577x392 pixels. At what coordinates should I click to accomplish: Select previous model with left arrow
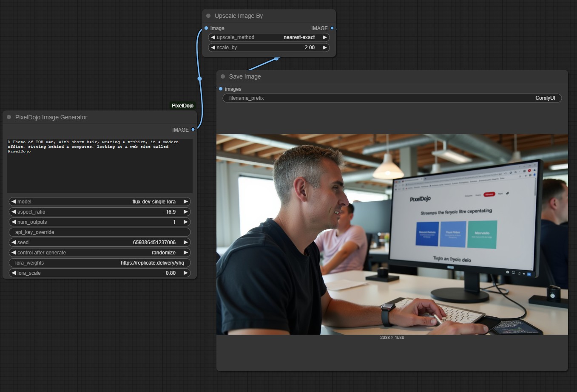click(14, 202)
